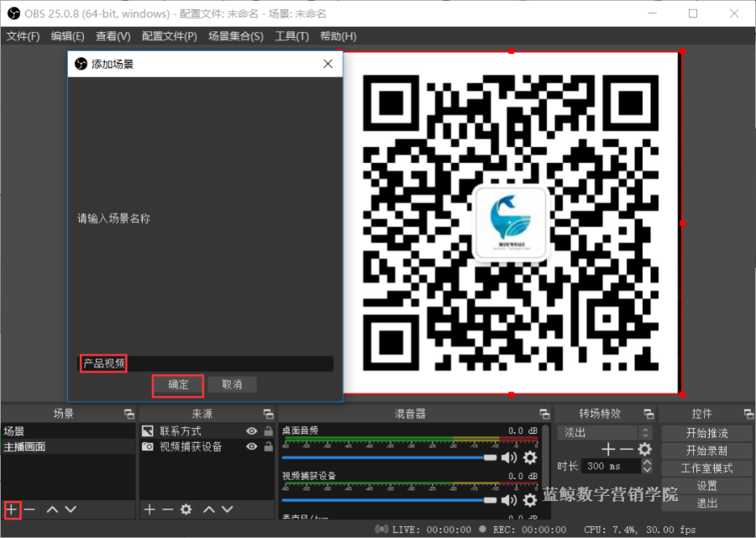The image size is (756, 538).
Task: Undock the 控件 panel
Action: 748,414
